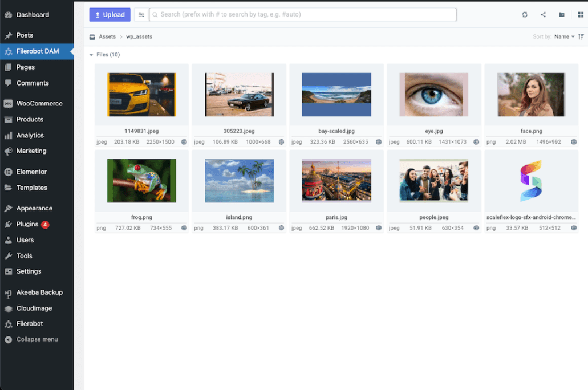Viewport: 588px width, 390px height.
Task: Open the Filerobot settings menu item
Action: [37, 324]
